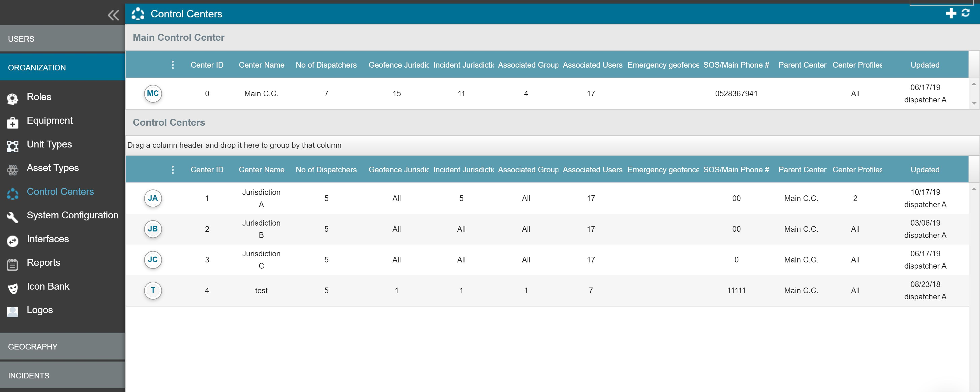Collapse the sidebar with double chevron
This screenshot has height=392, width=980.
pos(113,15)
